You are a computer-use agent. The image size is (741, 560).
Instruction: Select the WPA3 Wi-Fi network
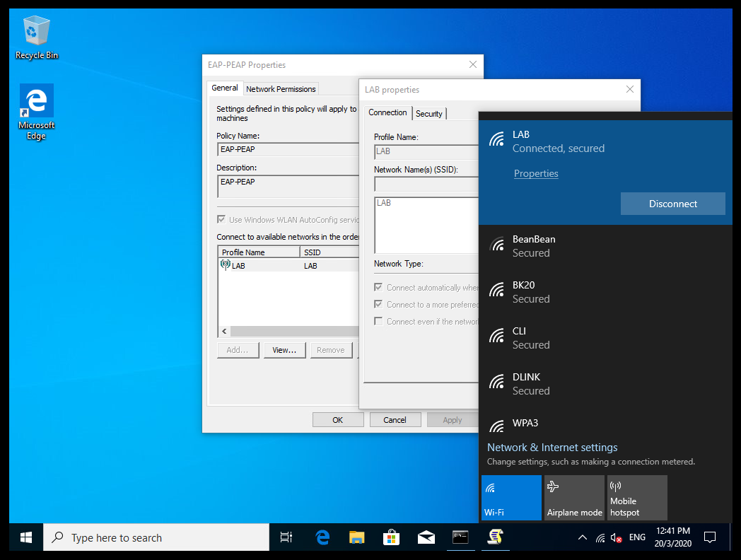click(x=605, y=424)
